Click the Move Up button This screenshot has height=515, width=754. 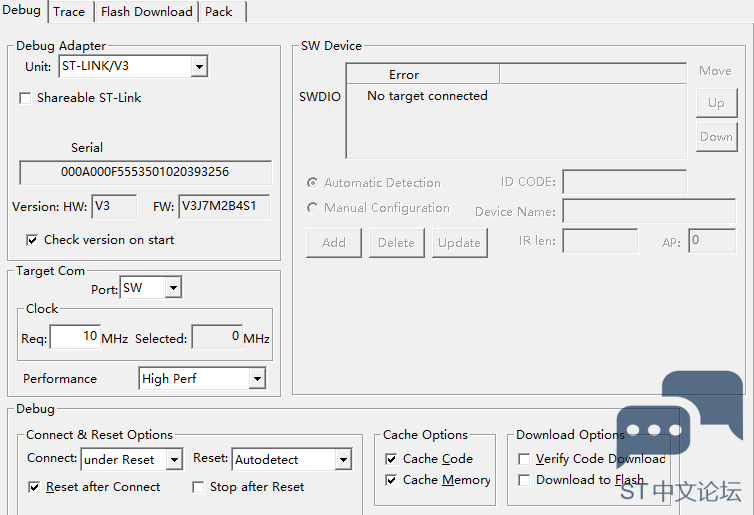click(x=716, y=103)
